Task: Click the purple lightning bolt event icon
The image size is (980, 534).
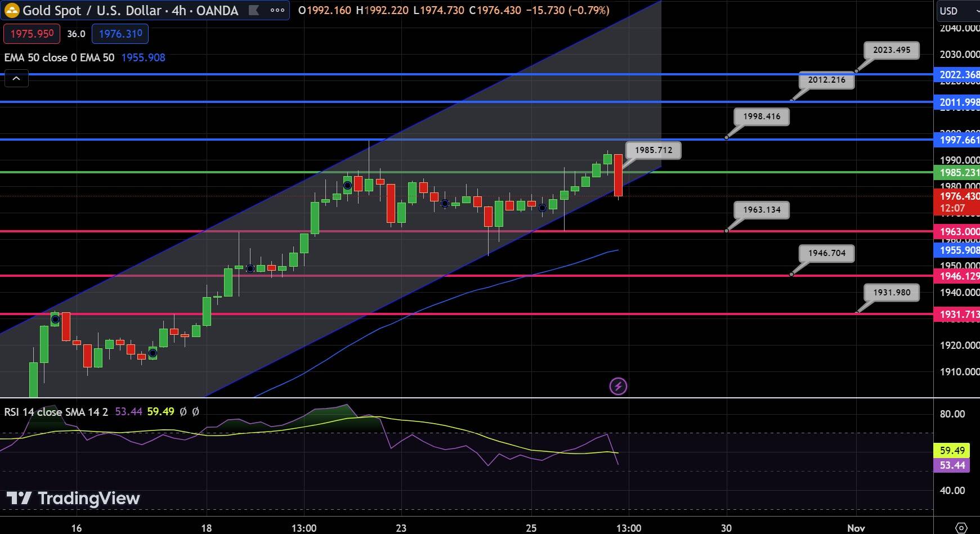Action: pyautogui.click(x=618, y=386)
